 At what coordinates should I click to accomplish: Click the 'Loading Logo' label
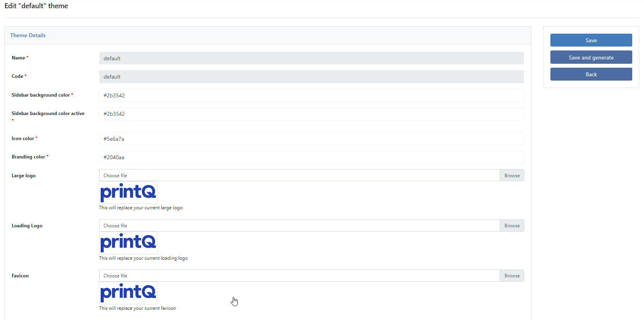point(27,226)
